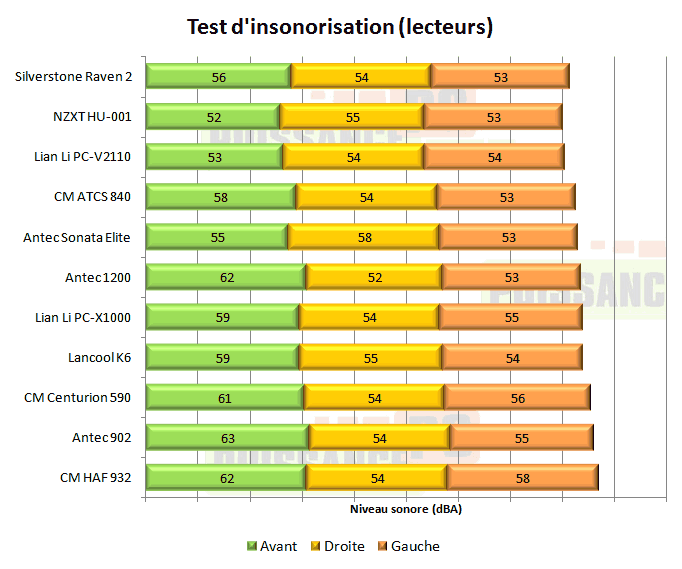This screenshot has width=682, height=569.
Task: Click the Gauche legend text
Action: pyautogui.click(x=415, y=546)
